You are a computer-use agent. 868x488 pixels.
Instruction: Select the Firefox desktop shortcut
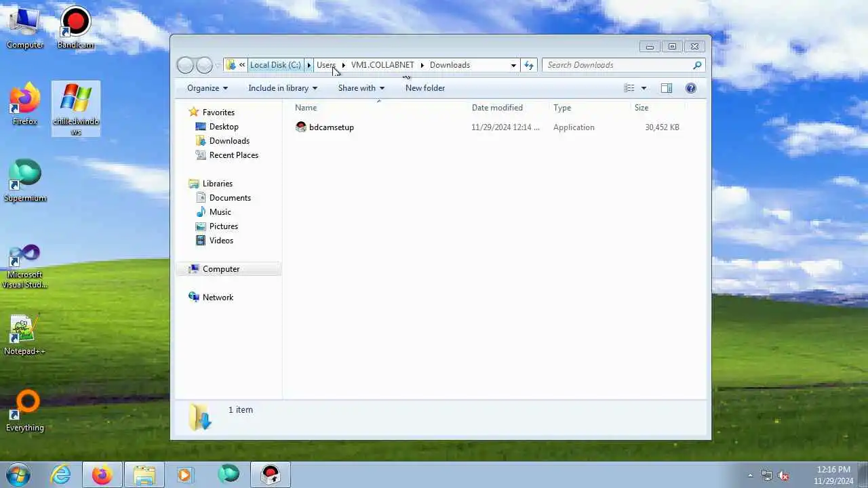point(25,104)
